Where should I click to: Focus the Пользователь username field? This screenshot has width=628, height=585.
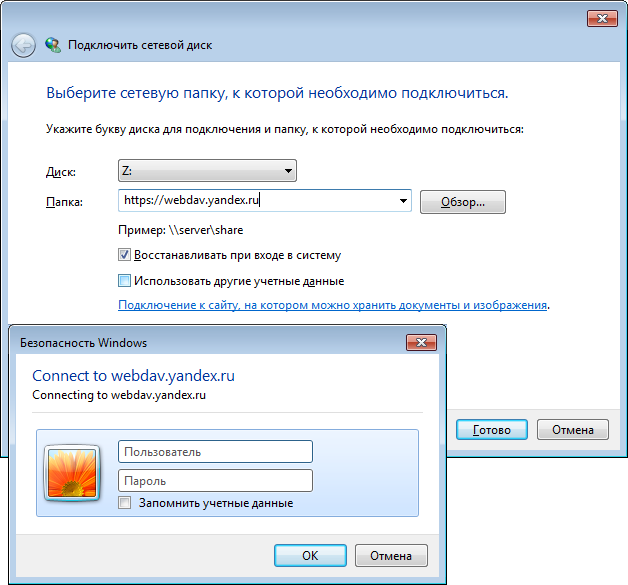click(x=215, y=452)
